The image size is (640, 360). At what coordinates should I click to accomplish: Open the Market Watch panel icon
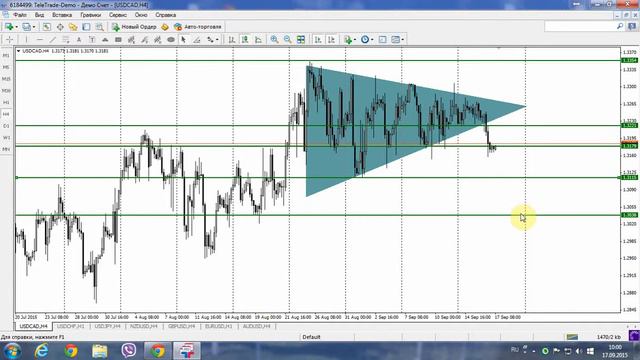pos(47,27)
